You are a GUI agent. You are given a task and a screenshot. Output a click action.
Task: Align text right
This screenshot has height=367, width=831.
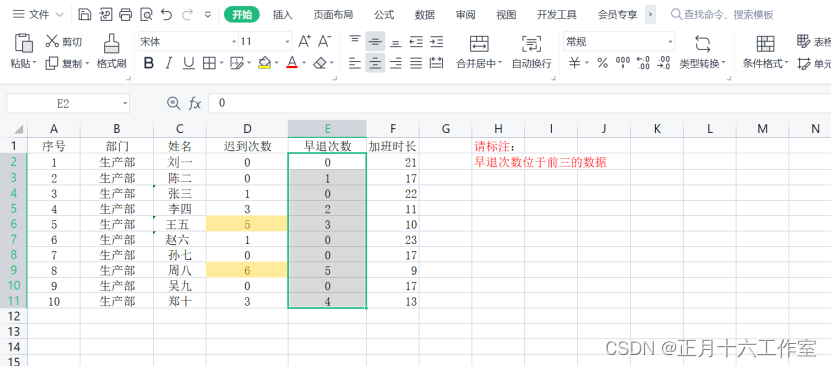(x=395, y=64)
